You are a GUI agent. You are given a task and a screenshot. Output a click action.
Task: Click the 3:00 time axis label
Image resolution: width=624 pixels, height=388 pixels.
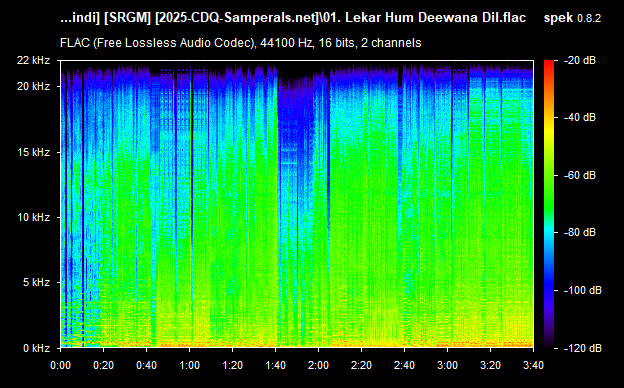pyautogui.click(x=447, y=365)
